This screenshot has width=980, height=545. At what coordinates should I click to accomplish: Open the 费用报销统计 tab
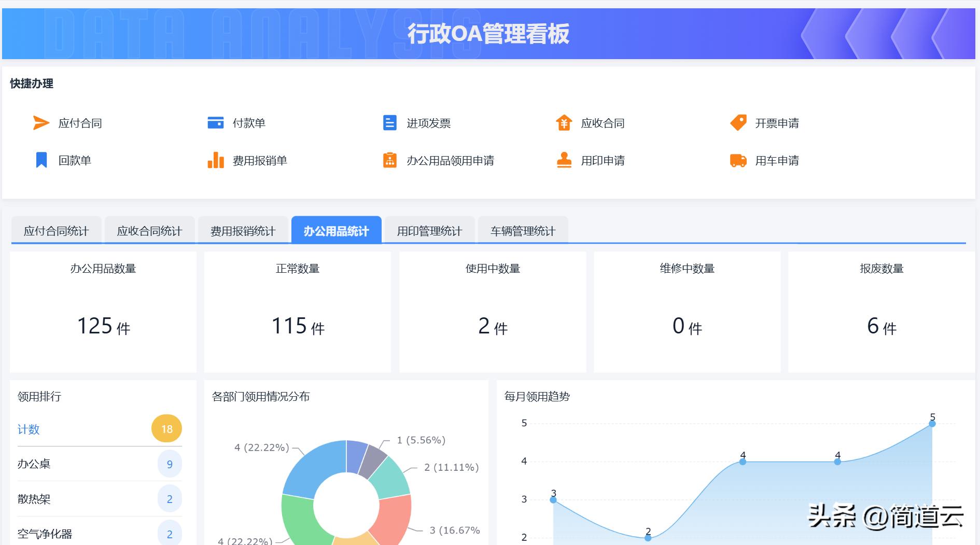[243, 231]
